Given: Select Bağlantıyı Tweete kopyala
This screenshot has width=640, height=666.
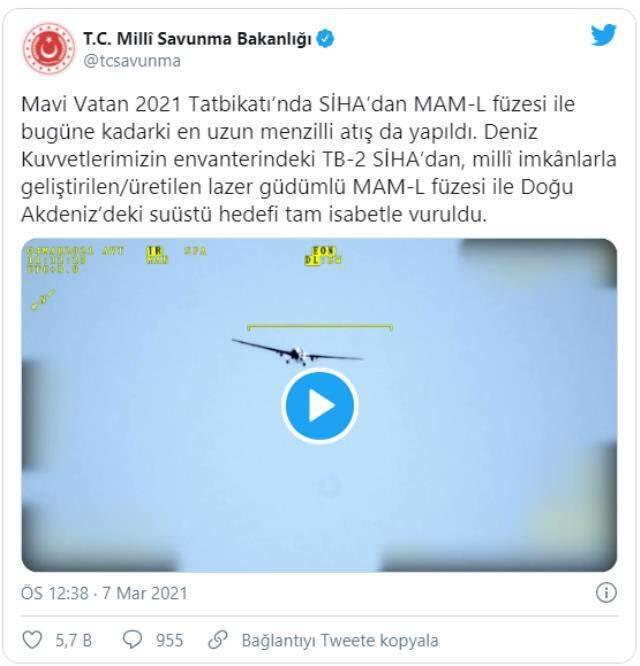Looking at the screenshot, I should (x=340, y=640).
